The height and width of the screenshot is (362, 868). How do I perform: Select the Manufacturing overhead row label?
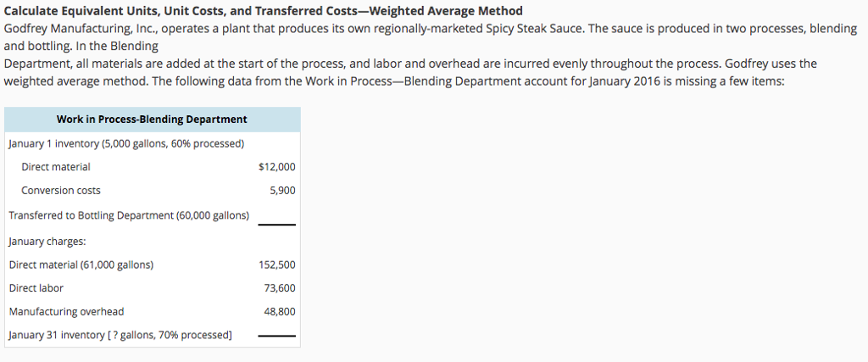click(x=66, y=311)
